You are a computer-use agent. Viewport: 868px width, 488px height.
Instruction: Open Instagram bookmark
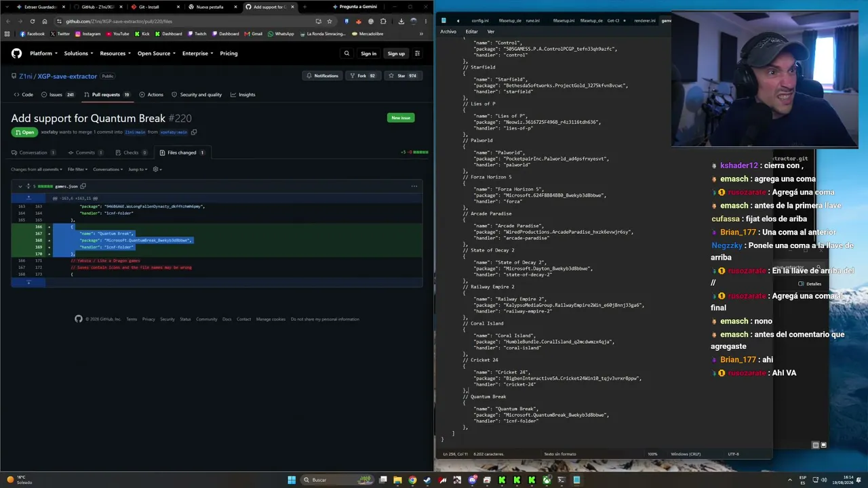point(87,34)
